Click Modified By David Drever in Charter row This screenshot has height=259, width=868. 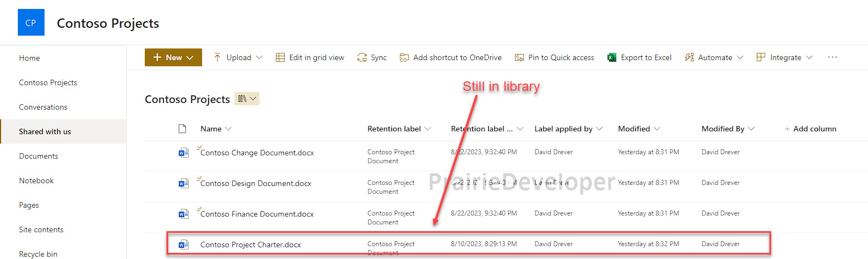(x=720, y=244)
